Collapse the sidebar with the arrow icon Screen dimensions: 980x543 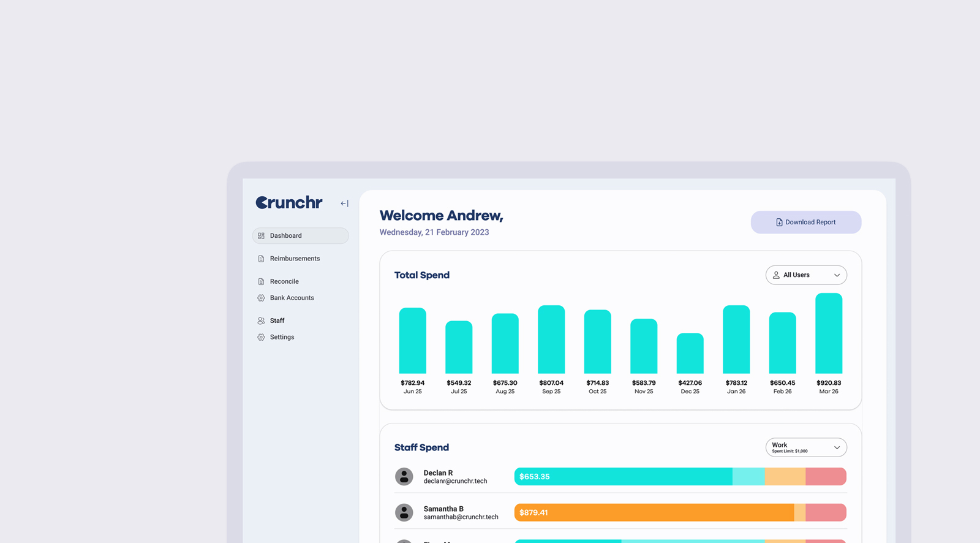click(344, 203)
